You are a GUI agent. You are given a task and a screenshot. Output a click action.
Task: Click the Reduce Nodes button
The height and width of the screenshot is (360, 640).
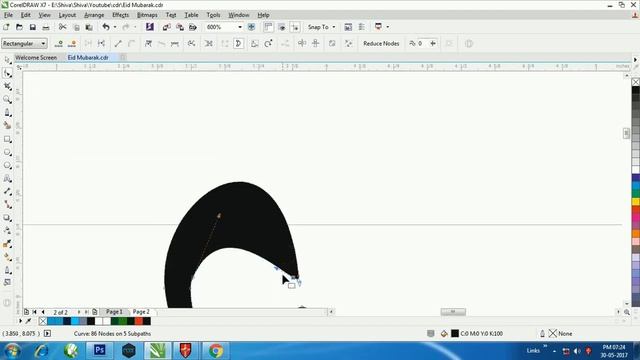pos(381,44)
